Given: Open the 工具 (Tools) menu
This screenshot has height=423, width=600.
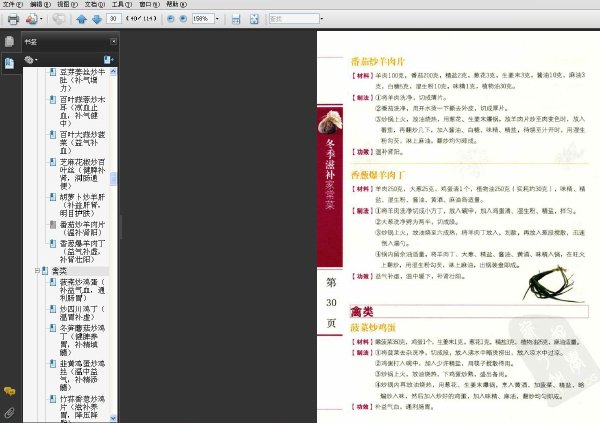Looking at the screenshot, I should coord(122,4).
